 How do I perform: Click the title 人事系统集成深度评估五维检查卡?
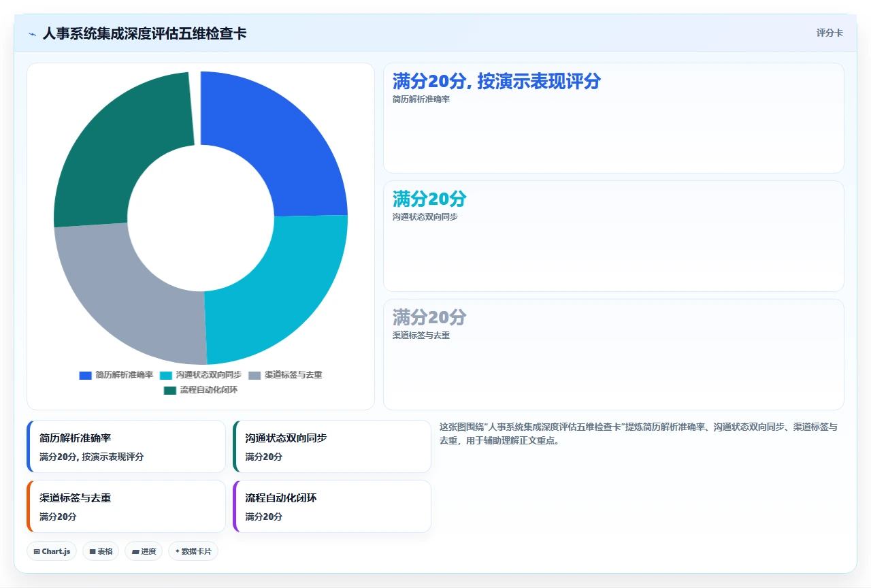(x=144, y=33)
